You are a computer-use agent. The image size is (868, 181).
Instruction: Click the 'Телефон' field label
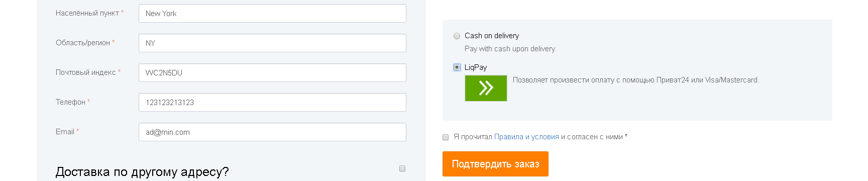pos(70,102)
